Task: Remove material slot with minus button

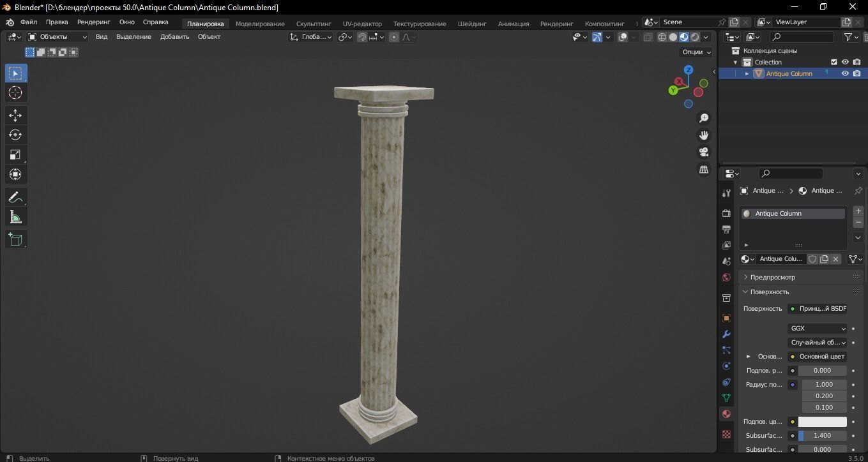Action: [858, 222]
